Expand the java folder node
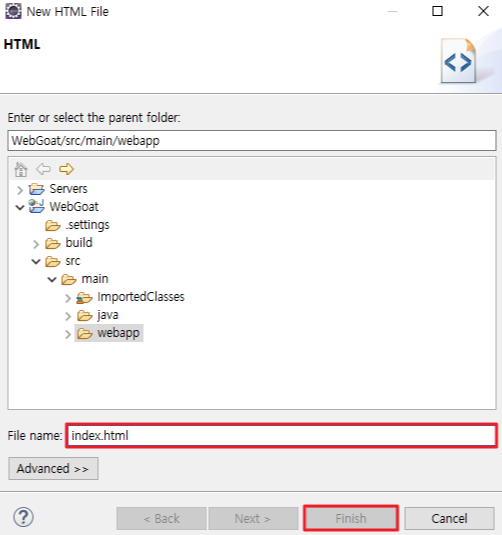This screenshot has width=502, height=535. [x=68, y=316]
